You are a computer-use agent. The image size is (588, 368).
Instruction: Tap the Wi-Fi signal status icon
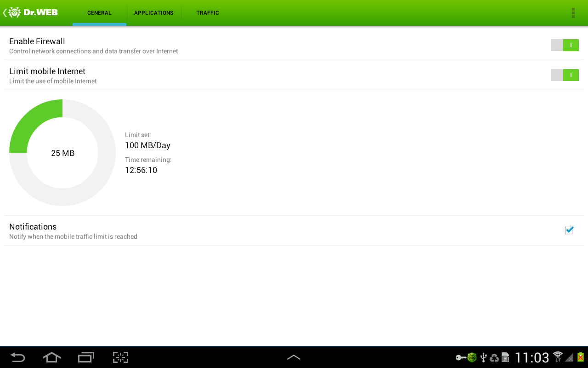[558, 357]
